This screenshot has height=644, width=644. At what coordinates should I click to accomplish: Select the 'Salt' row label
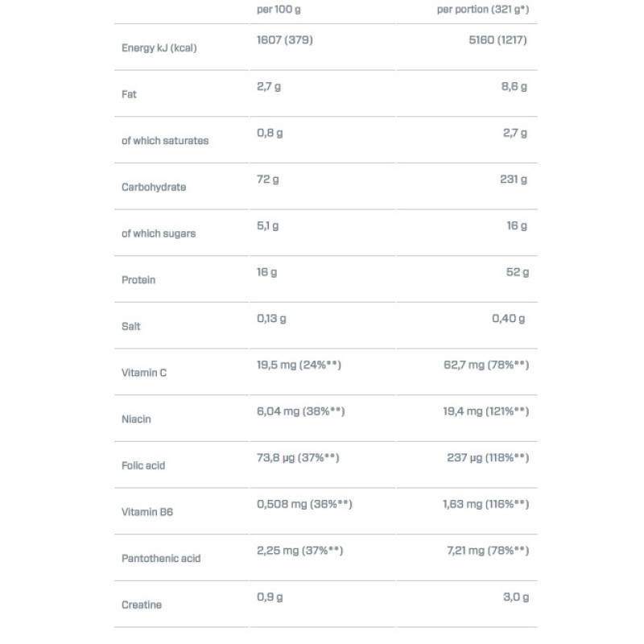click(131, 327)
